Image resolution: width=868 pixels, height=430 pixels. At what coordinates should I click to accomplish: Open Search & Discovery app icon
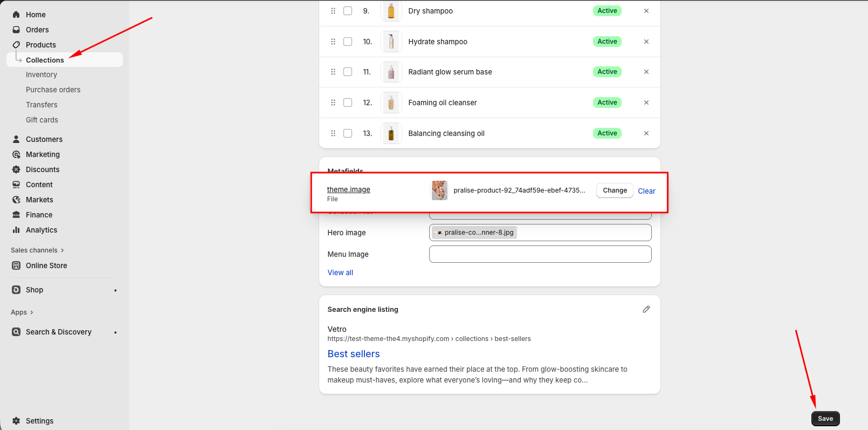pos(16,332)
